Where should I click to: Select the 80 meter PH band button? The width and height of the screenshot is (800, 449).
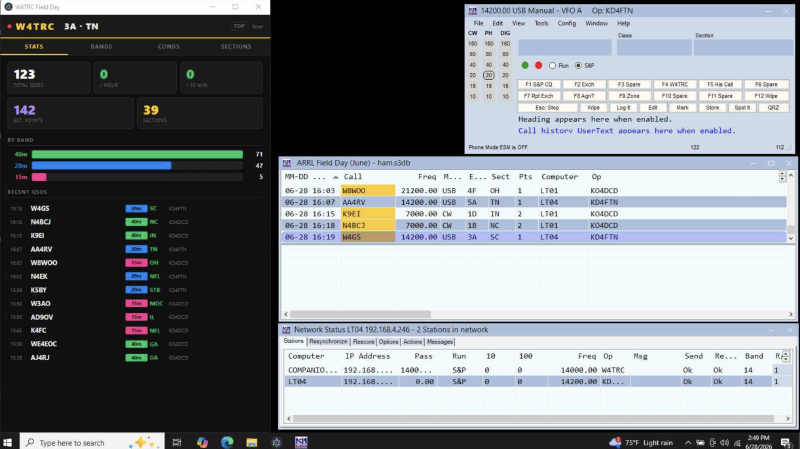coord(489,54)
